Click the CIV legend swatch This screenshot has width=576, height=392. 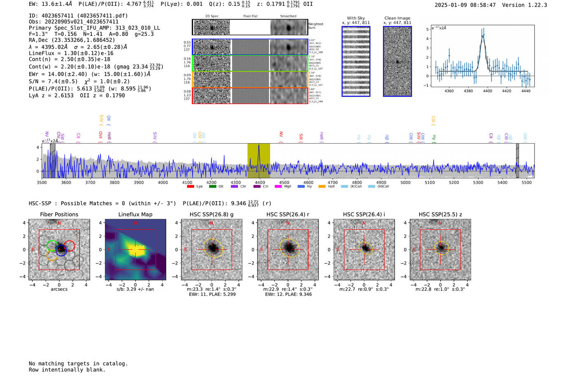(x=235, y=186)
